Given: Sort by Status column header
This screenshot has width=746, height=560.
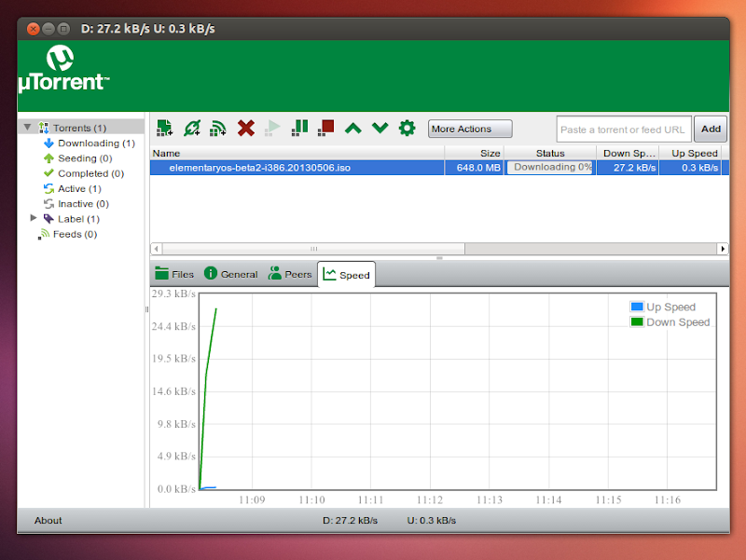Looking at the screenshot, I should click(550, 153).
